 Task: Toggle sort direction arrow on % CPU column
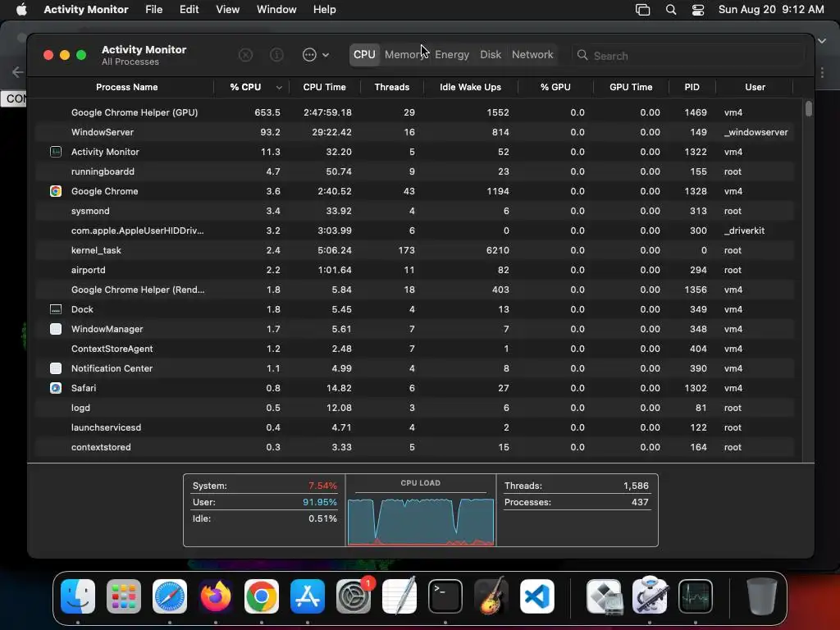(x=279, y=87)
